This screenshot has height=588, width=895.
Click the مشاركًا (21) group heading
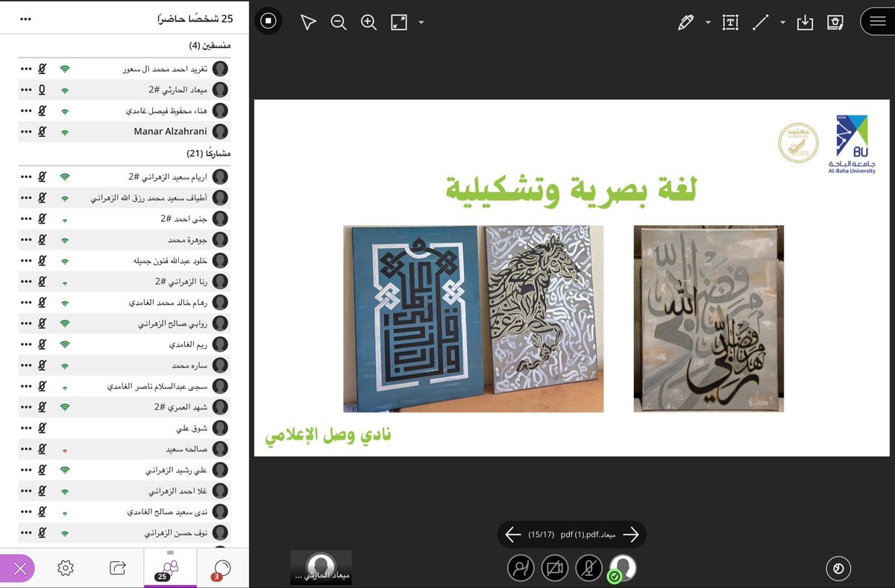tap(209, 153)
